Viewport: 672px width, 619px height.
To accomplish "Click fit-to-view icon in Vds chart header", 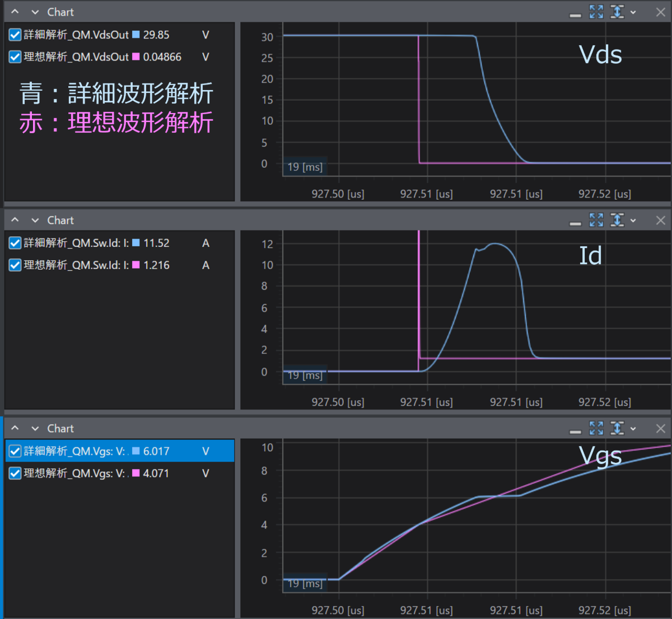I will (596, 12).
